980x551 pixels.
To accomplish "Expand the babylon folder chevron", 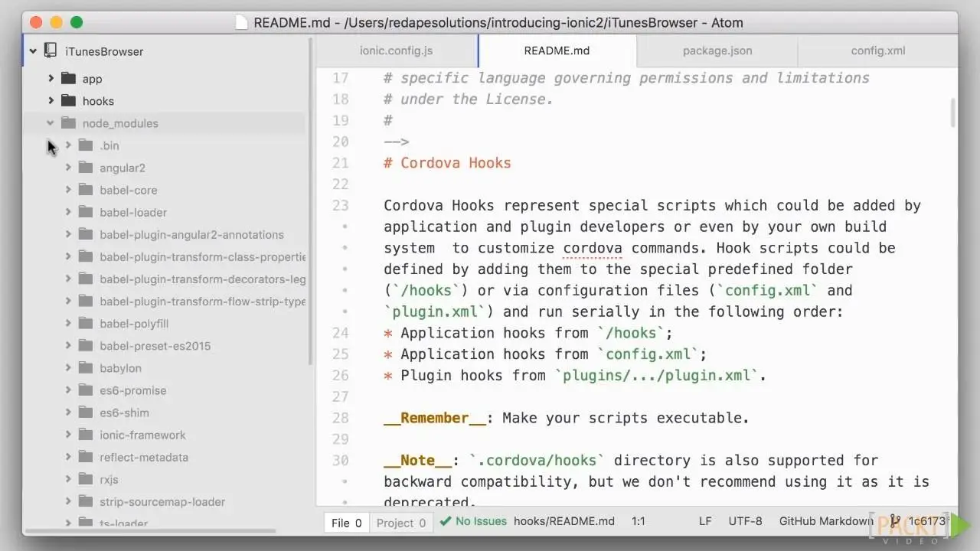I will click(x=68, y=367).
